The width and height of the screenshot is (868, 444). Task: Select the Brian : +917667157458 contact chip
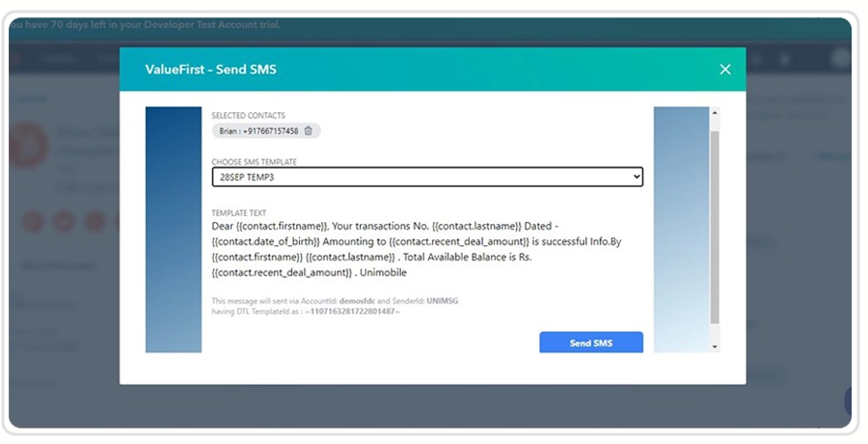(266, 131)
